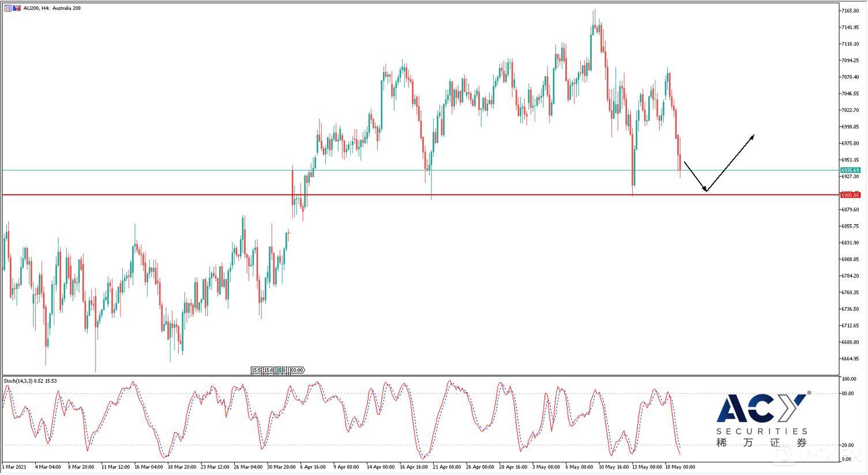Click the "8 Mar 20:00" time axis label

click(81, 467)
